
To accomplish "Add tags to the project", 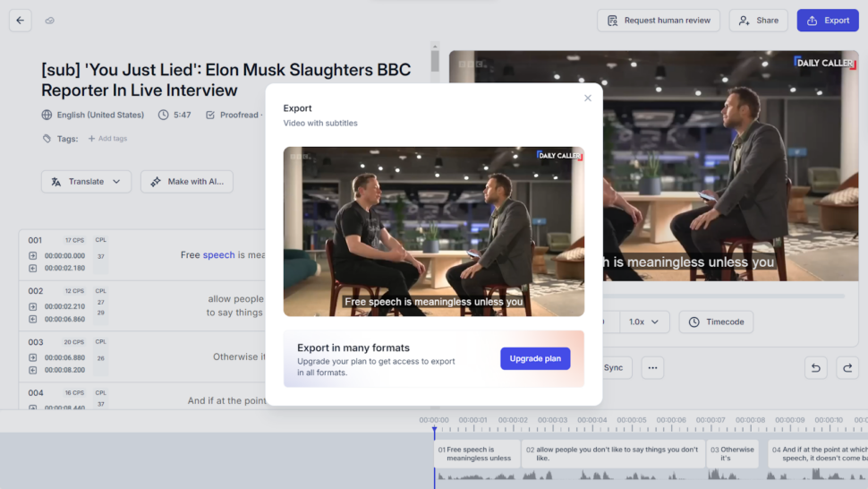I will click(x=108, y=139).
